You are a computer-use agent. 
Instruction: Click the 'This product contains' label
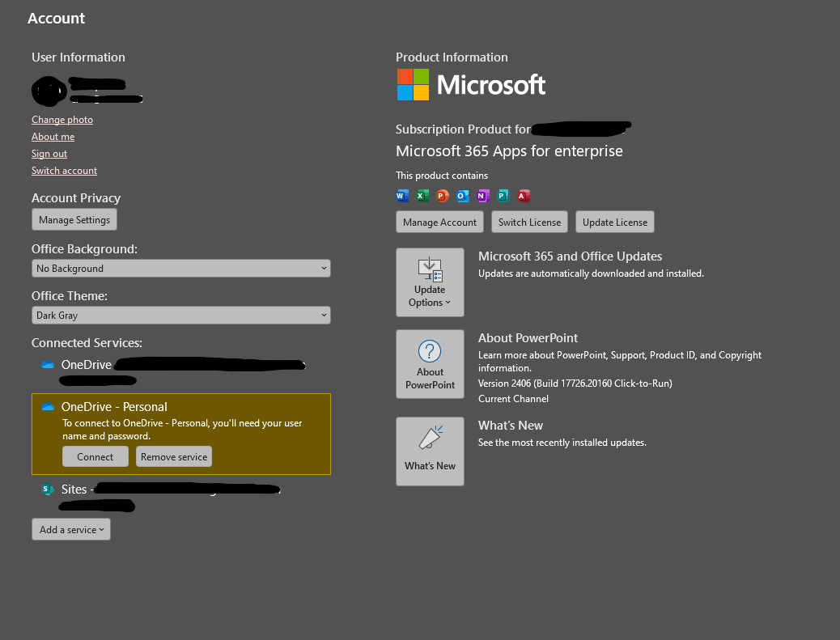(x=442, y=176)
